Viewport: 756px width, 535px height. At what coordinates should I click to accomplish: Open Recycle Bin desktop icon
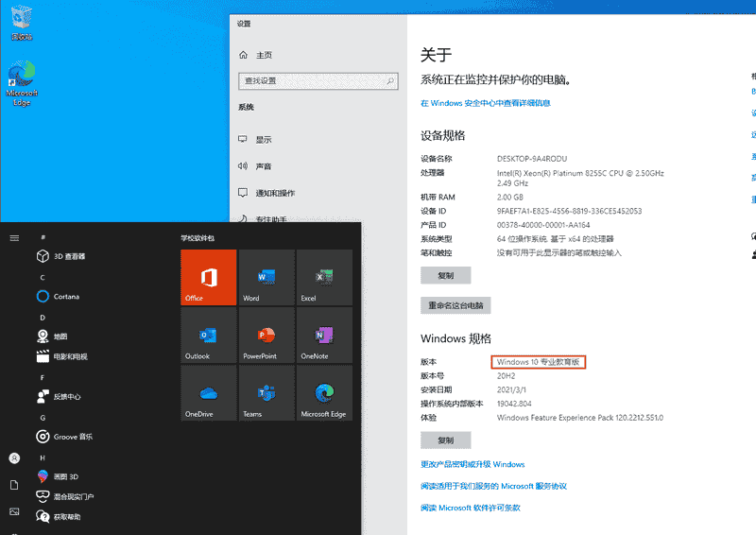click(x=21, y=22)
